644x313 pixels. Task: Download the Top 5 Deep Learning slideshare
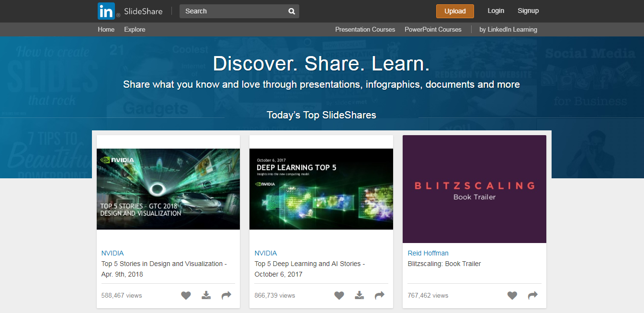360,295
